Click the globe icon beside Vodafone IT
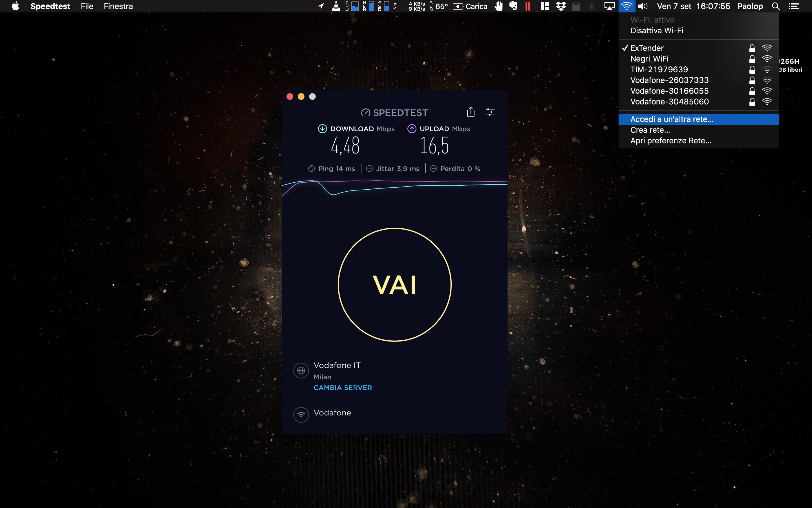This screenshot has width=812, height=508. [x=301, y=371]
